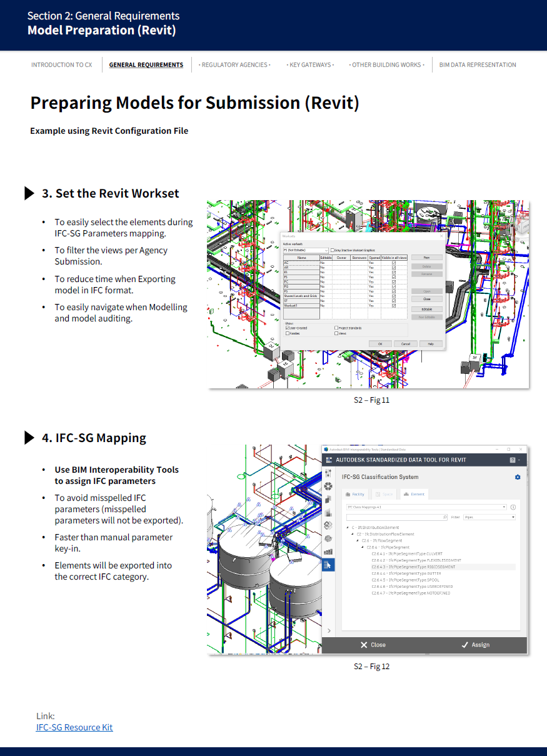The width and height of the screenshot is (547, 756).
Task: Click OK in the Worksets dialog
Action: pyautogui.click(x=380, y=344)
